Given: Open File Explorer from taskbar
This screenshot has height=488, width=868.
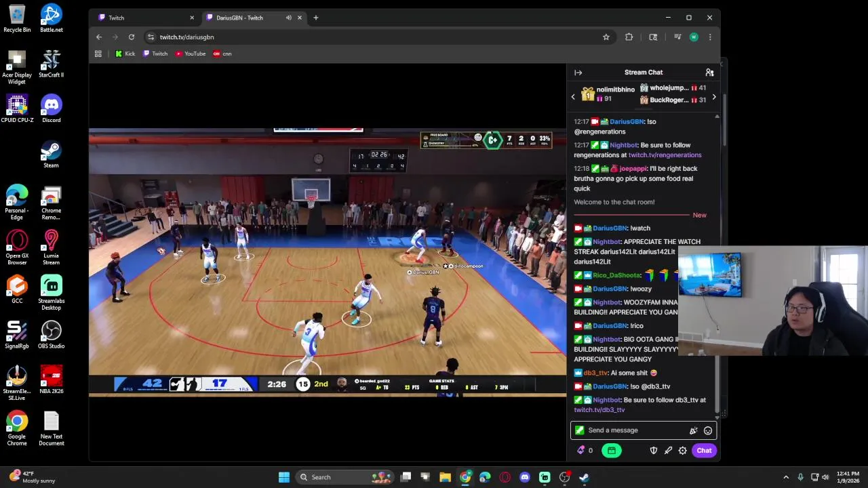Looking at the screenshot, I should pyautogui.click(x=445, y=477).
